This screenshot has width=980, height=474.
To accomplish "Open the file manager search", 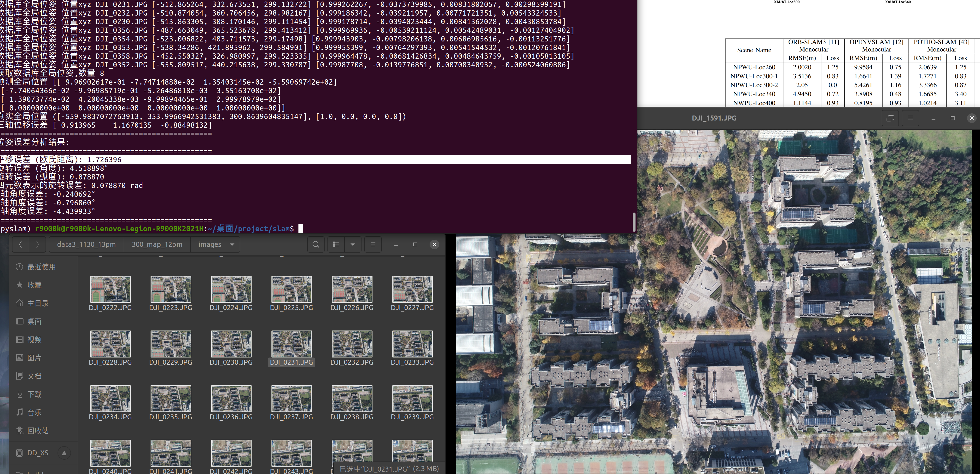I will point(316,244).
